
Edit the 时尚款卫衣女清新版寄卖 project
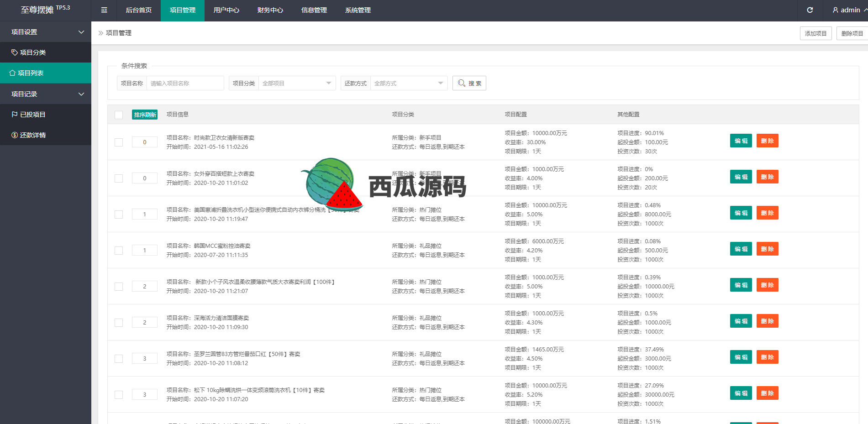[741, 141]
